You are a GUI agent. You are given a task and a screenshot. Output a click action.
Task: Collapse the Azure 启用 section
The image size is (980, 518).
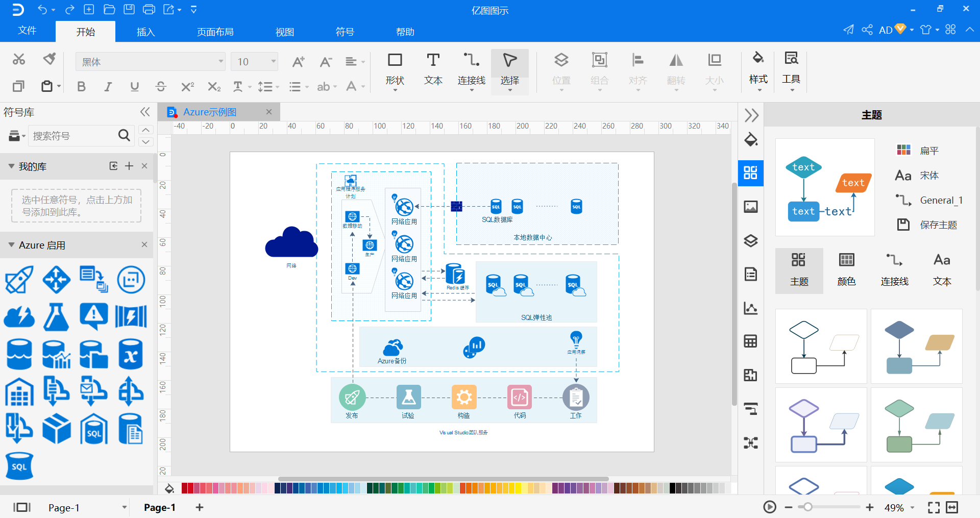pyautogui.click(x=11, y=245)
